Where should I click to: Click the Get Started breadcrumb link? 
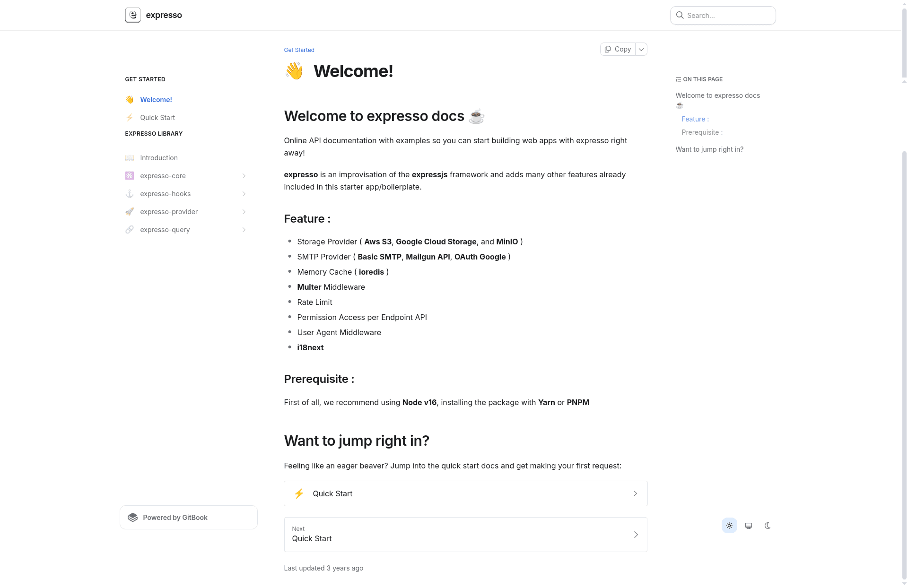(x=299, y=50)
